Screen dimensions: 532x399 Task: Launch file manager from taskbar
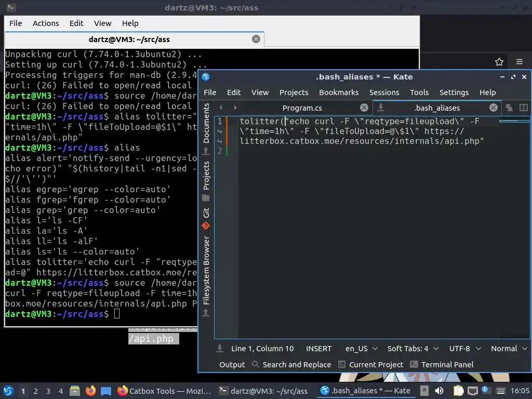coord(75,391)
